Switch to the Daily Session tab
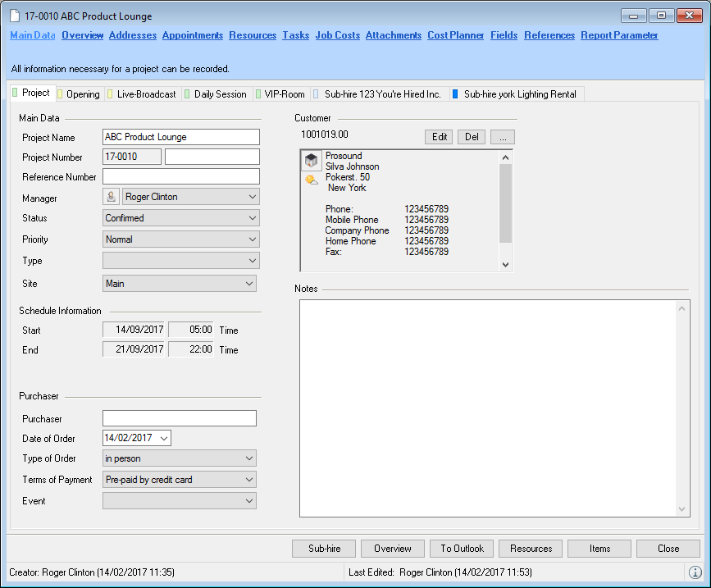Screen dimensions: 711x588 (219, 94)
